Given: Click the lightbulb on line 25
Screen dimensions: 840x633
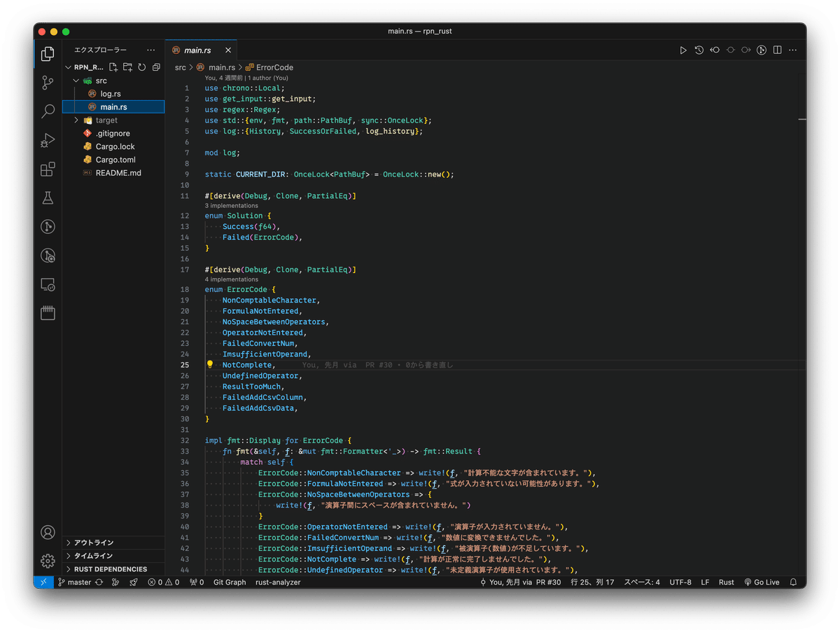Looking at the screenshot, I should 209,365.
